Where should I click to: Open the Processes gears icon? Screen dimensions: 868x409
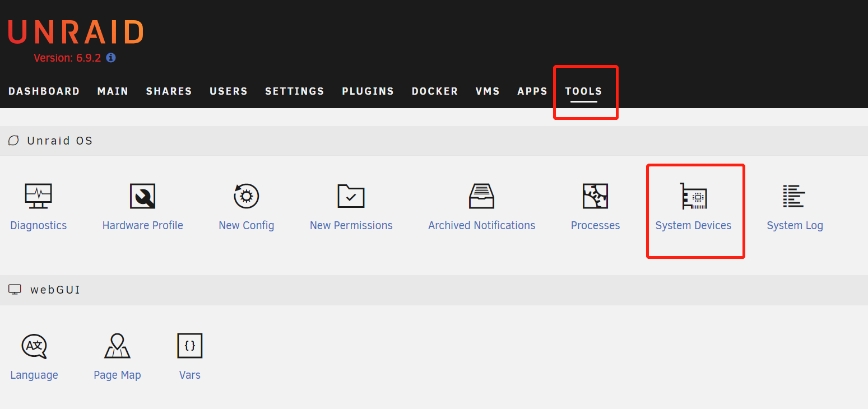point(595,196)
